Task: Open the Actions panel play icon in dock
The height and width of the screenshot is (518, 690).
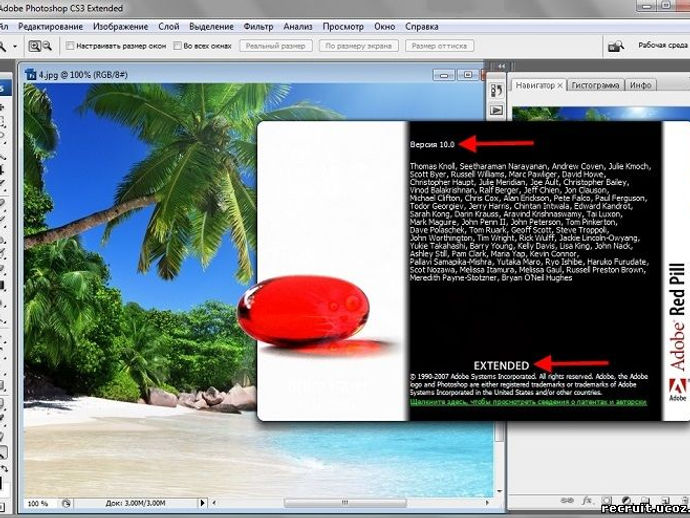Action: 496,110
